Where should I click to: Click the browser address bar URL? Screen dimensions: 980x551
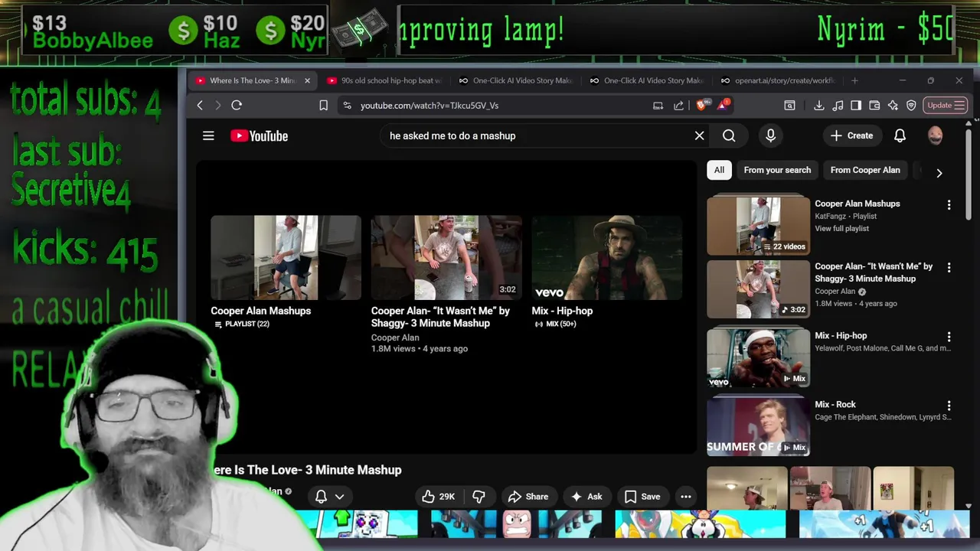430,106
